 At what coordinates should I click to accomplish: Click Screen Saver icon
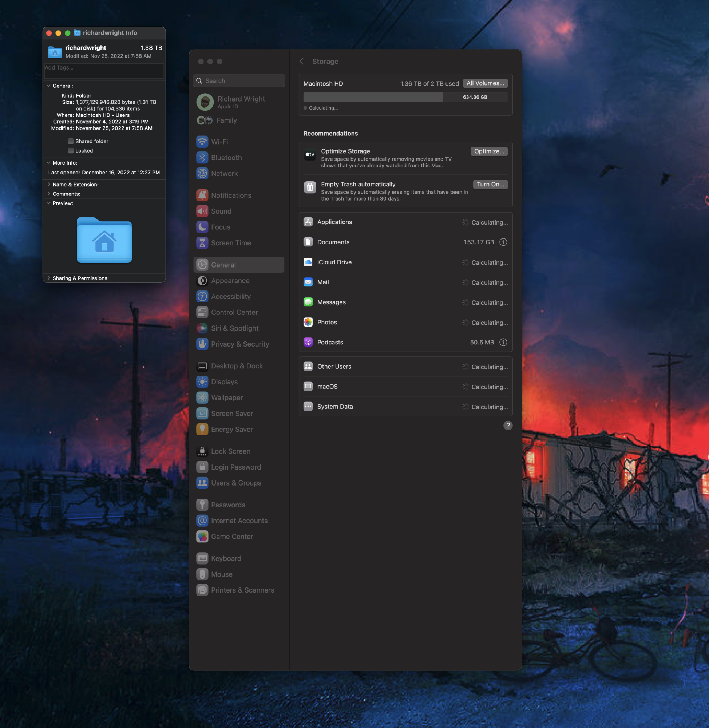[202, 414]
